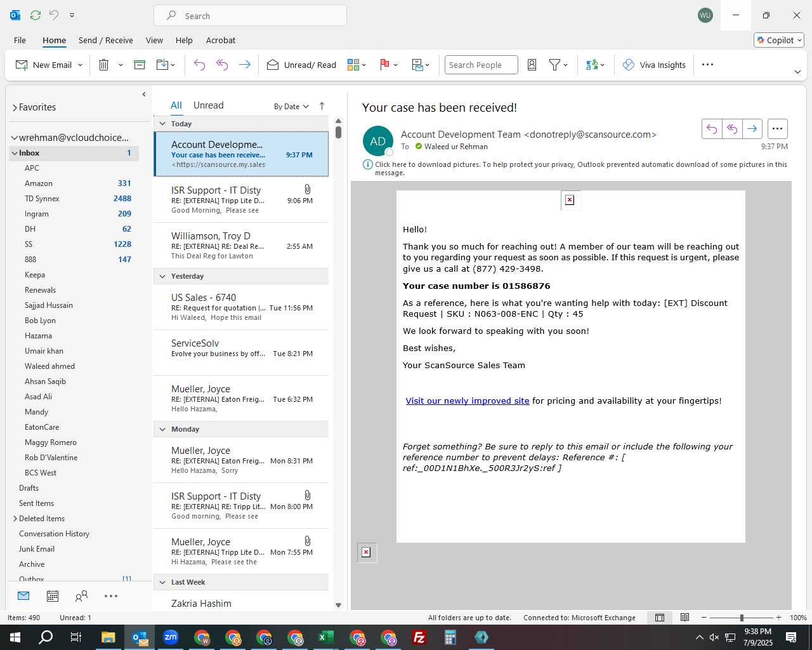Click the Move to folder icon
The width and height of the screenshot is (812, 650).
tap(162, 65)
